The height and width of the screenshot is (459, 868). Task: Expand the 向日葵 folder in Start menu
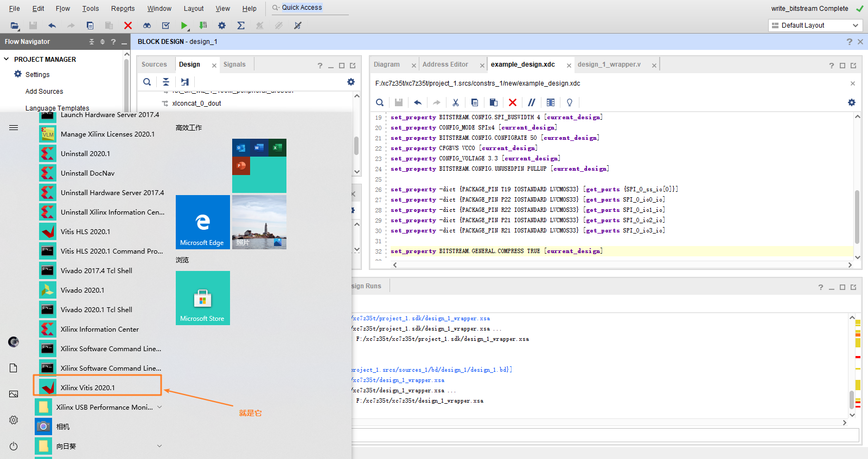159,446
